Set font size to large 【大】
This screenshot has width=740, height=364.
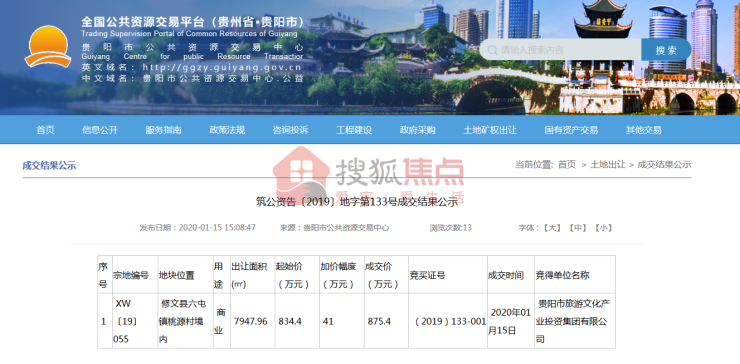coord(551,228)
